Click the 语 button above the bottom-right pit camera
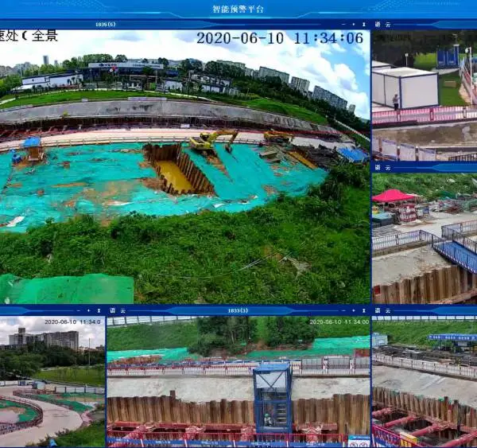Viewport: 477px width, 448px height. 378,310
